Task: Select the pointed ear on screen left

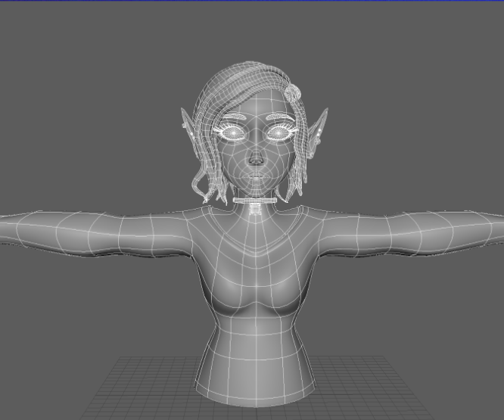Action: click(x=188, y=129)
